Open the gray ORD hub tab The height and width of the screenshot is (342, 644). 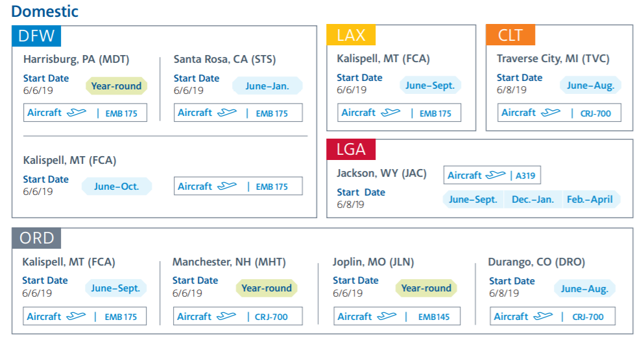(x=36, y=238)
